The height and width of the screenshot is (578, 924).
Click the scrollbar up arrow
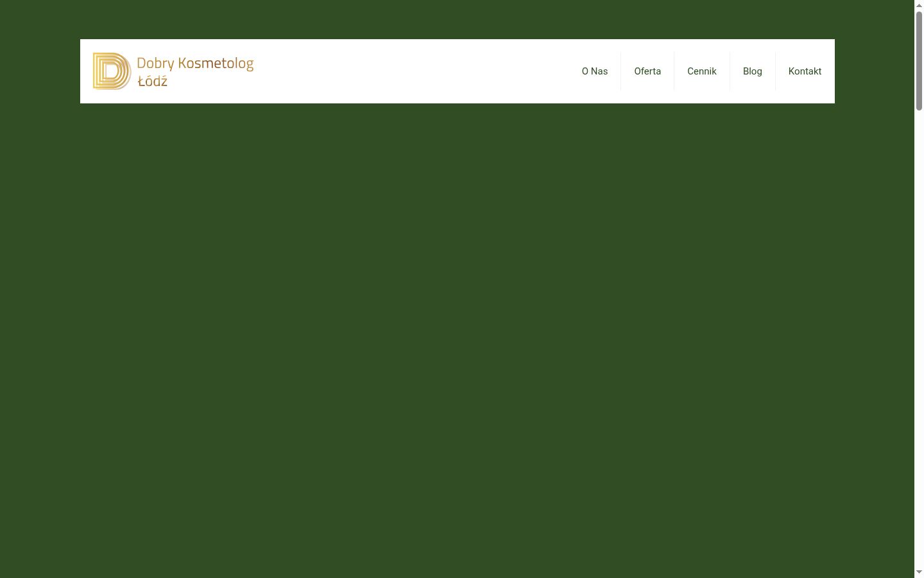point(919,5)
